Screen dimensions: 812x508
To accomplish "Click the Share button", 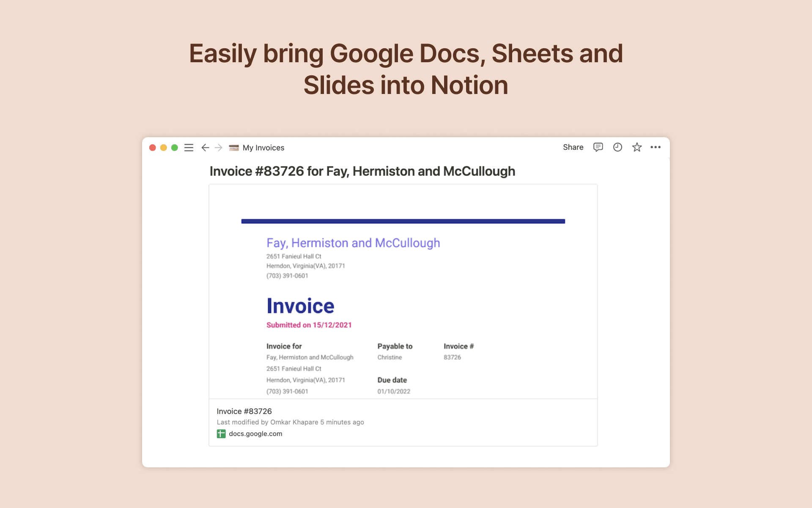I will click(573, 147).
